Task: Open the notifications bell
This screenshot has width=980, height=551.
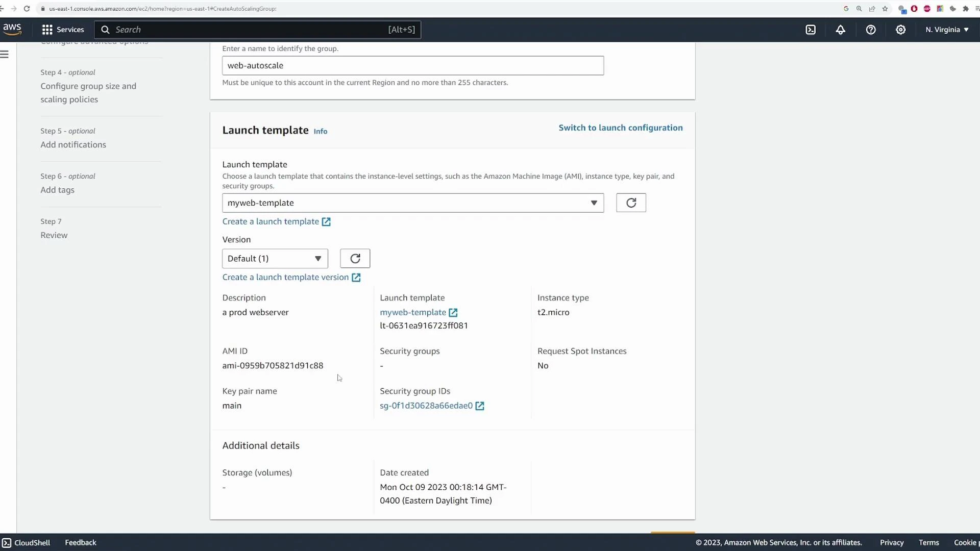Action: 840,30
